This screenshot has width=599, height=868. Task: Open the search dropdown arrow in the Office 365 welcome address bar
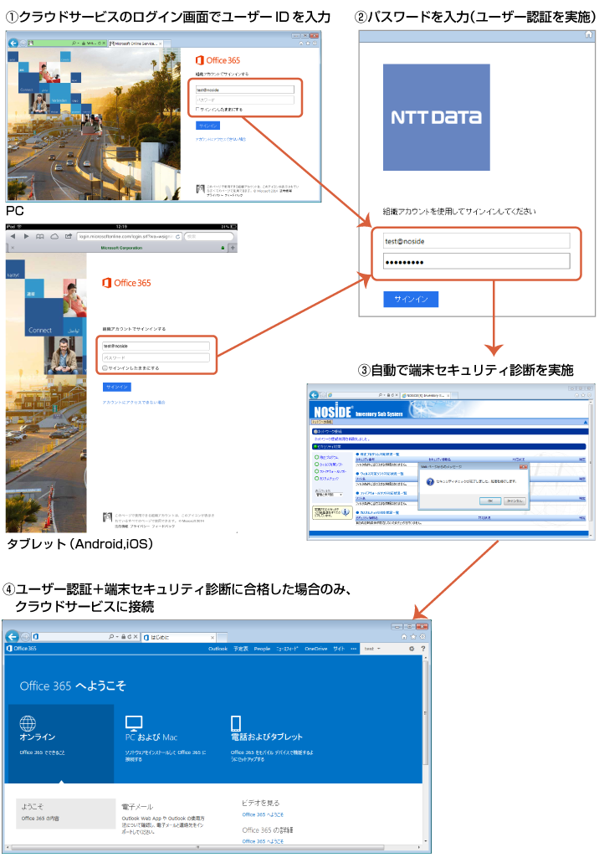[116, 637]
